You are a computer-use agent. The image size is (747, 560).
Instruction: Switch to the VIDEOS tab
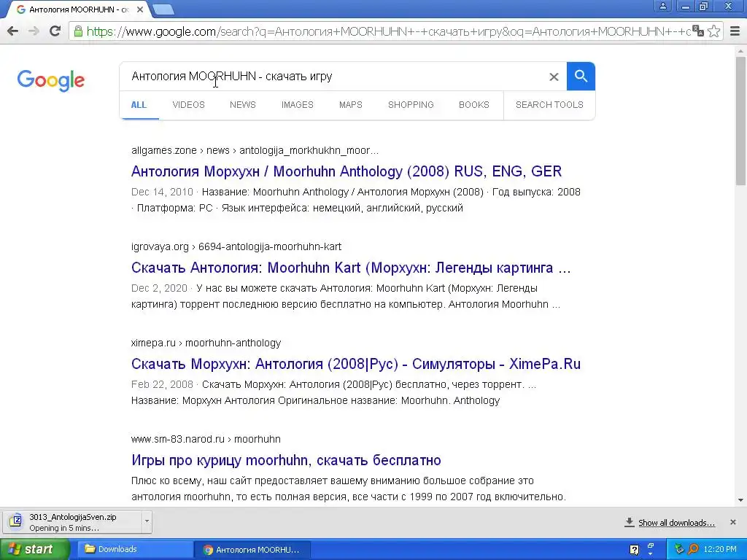tap(189, 105)
